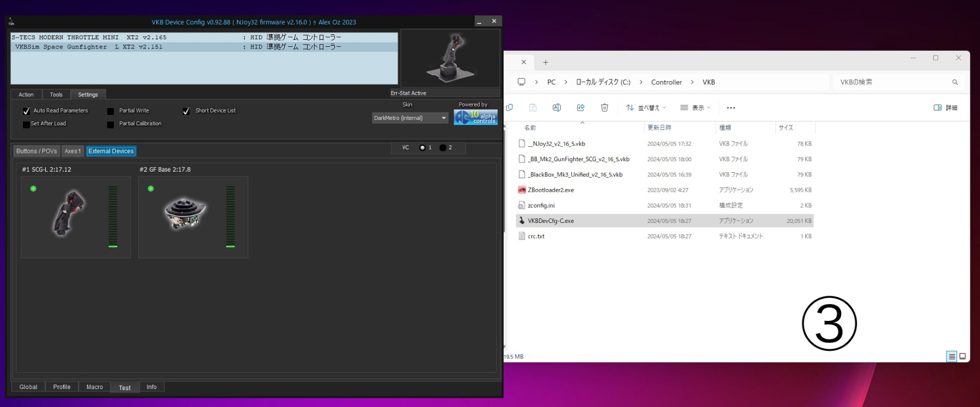Open the 並べ替え sort dropdown
Viewport: 980px width, 407px height.
tap(646, 108)
